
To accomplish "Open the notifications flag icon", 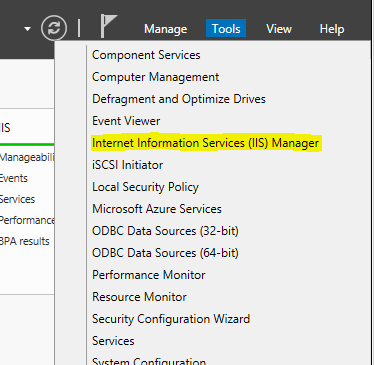I will coord(109,26).
